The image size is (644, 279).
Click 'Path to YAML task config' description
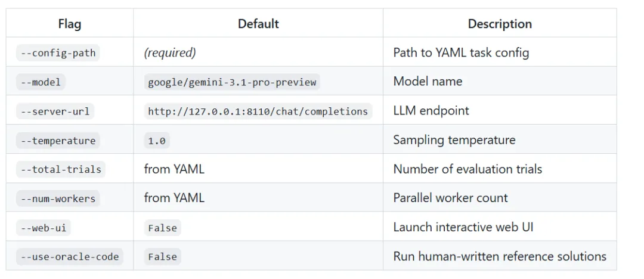461,52
